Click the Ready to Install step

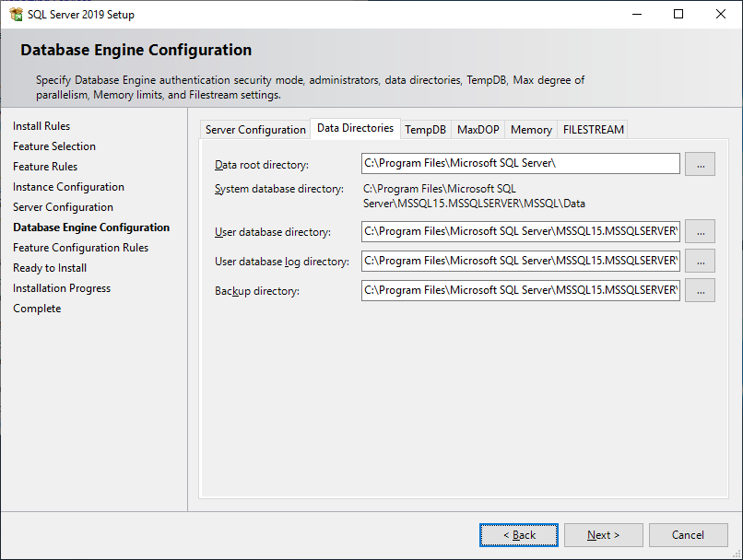[50, 268]
